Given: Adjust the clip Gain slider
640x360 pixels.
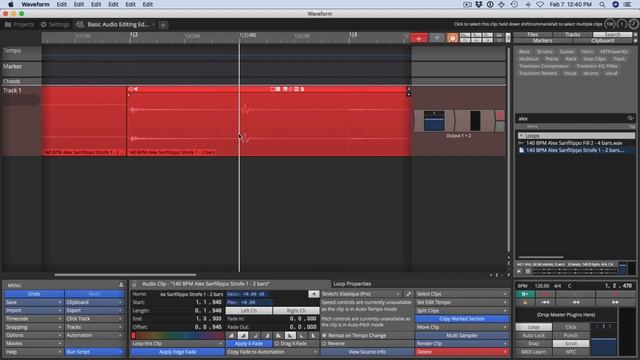Looking at the screenshot, I should (x=267, y=294).
